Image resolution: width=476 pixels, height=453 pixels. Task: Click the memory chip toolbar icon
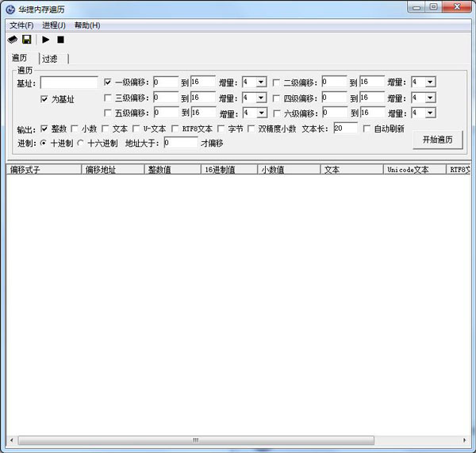point(13,40)
